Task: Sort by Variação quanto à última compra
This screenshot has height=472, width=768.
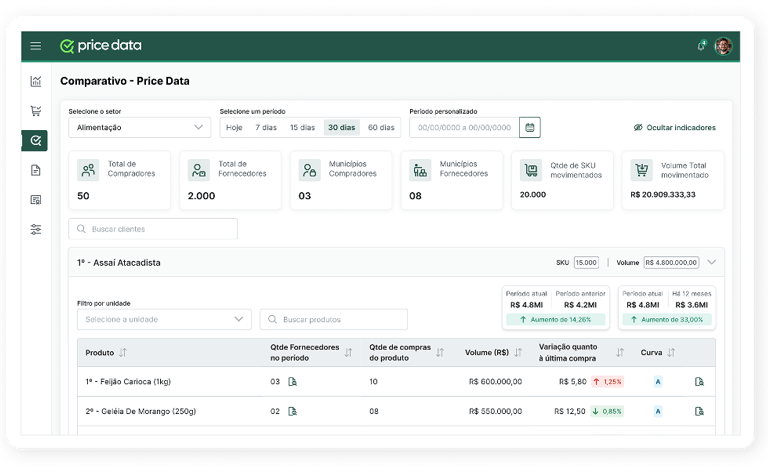Action: click(x=620, y=353)
